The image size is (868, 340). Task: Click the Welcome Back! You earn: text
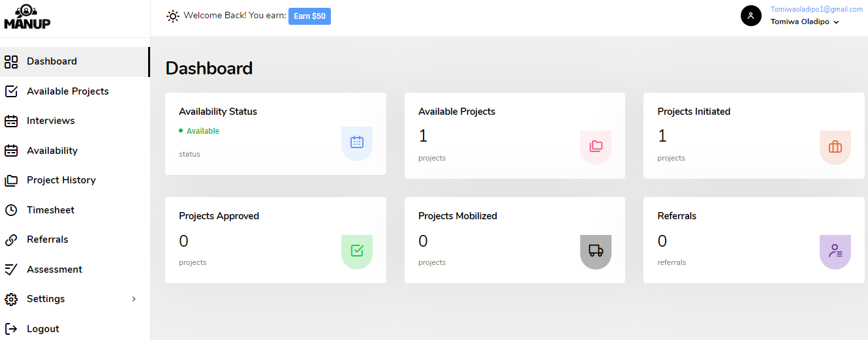235,15
